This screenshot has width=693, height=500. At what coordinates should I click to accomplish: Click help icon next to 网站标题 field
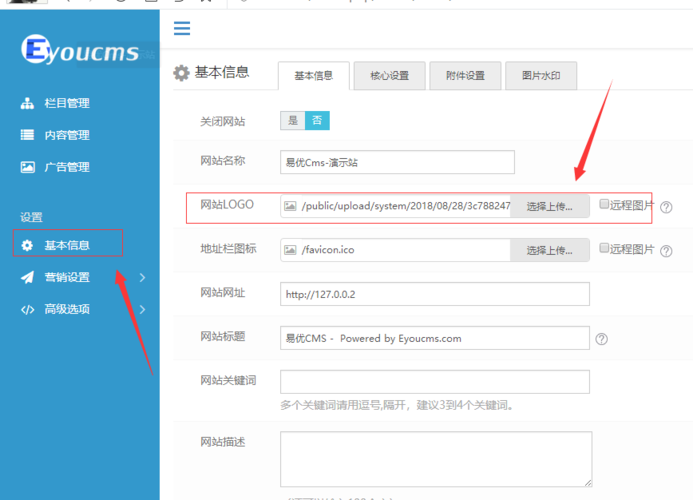tap(602, 339)
